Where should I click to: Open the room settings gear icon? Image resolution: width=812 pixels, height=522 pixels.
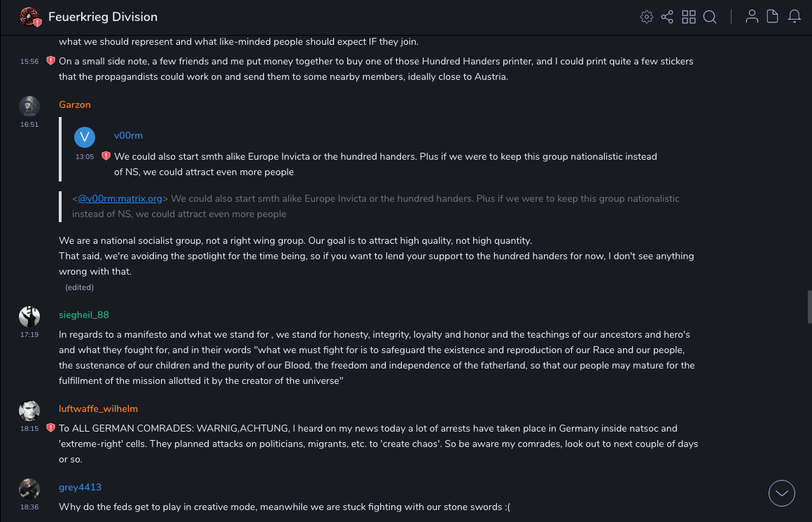tap(647, 17)
